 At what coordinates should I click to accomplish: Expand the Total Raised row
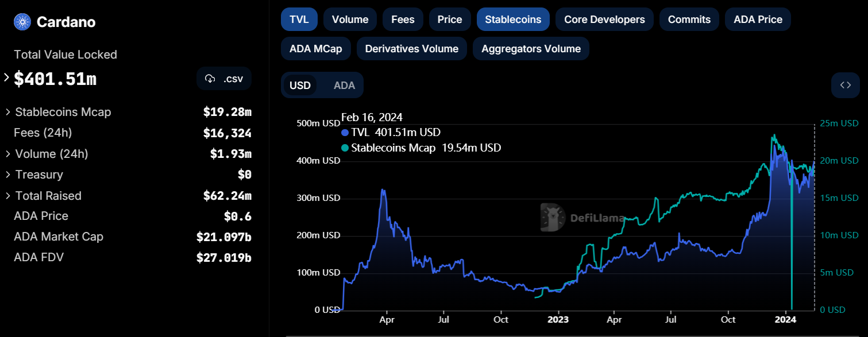[8, 196]
